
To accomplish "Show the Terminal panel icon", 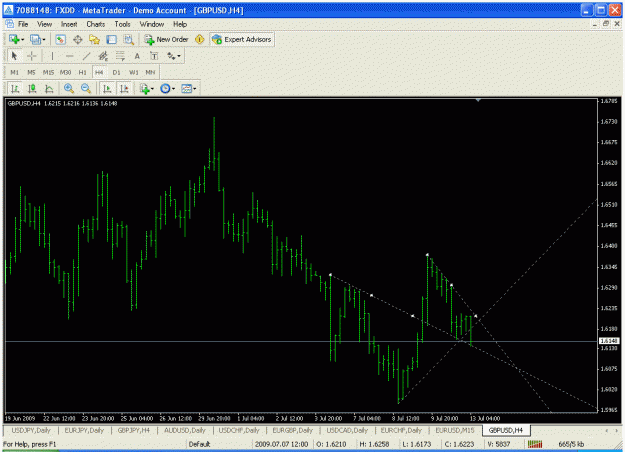I will pyautogui.click(x=112, y=39).
